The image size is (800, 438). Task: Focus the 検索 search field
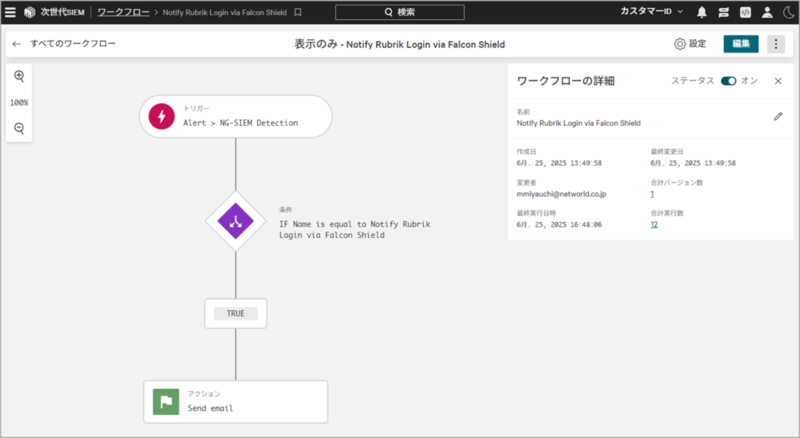(399, 12)
